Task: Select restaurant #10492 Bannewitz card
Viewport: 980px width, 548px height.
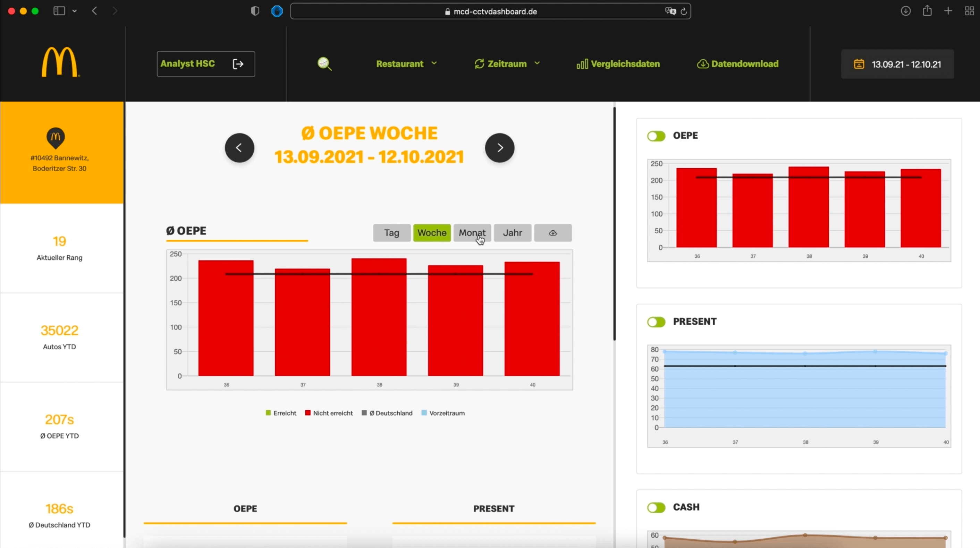Action: pos(62,153)
